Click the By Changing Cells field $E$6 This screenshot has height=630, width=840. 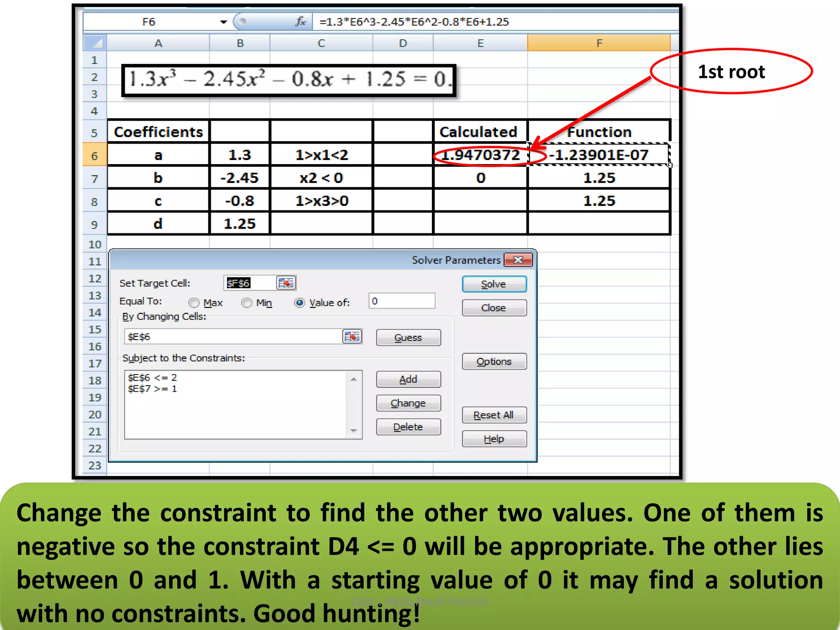tap(233, 336)
